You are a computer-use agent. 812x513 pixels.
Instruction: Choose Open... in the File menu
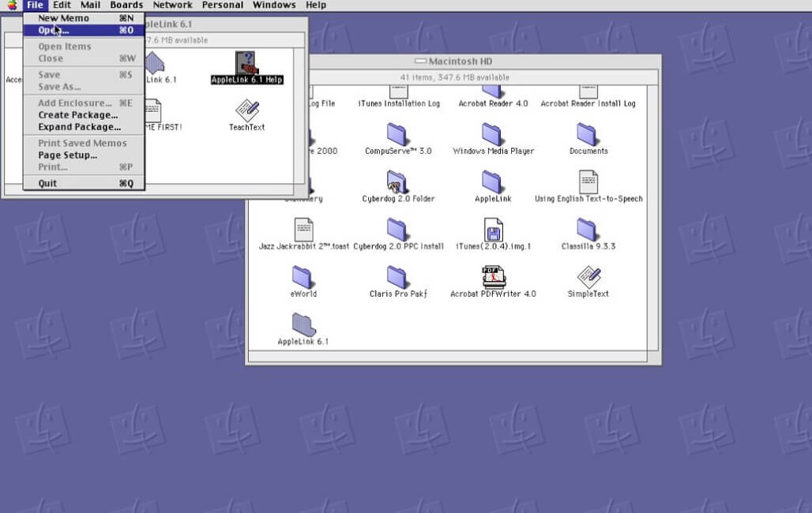click(x=84, y=30)
